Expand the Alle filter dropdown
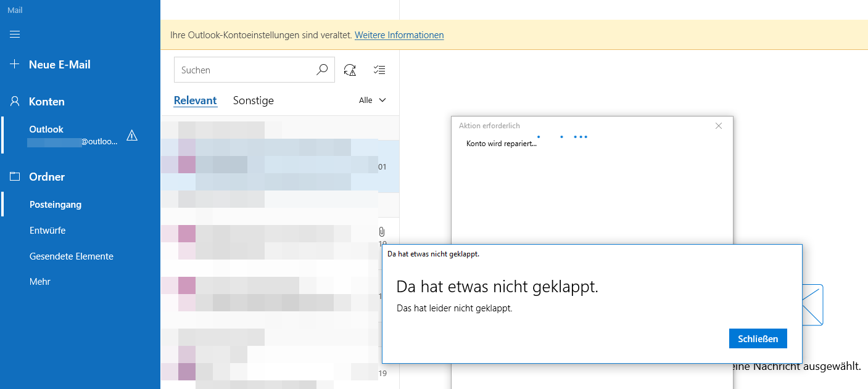 pos(373,100)
